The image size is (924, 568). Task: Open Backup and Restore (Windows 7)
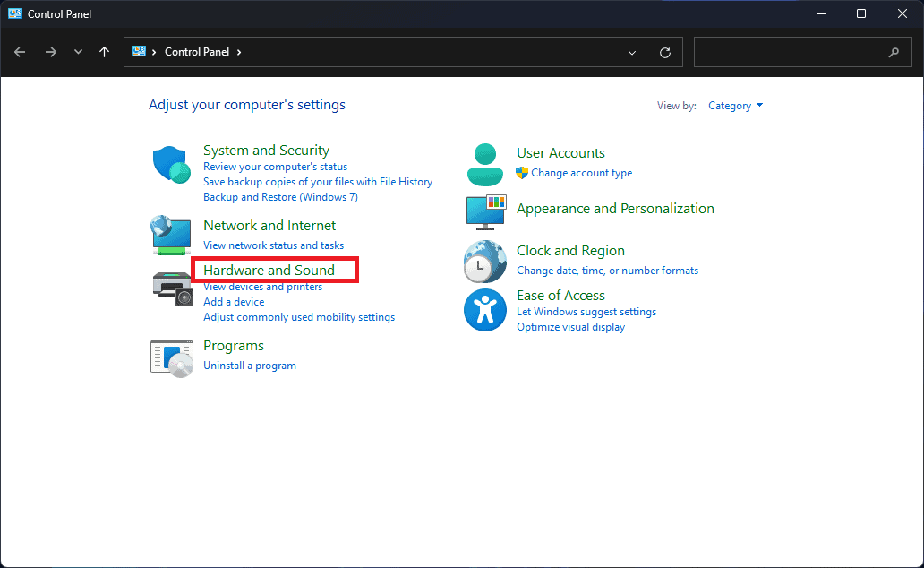tap(280, 197)
